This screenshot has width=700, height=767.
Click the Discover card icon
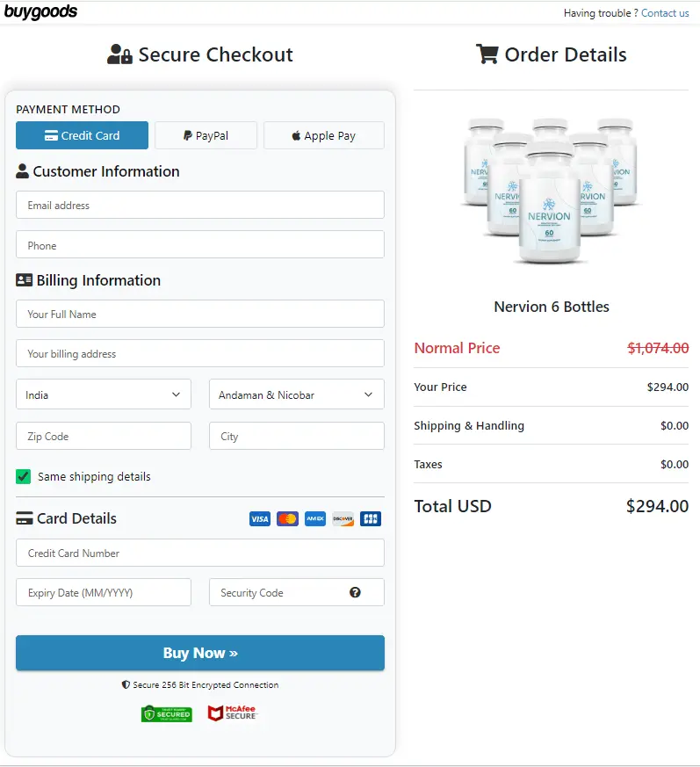[343, 518]
